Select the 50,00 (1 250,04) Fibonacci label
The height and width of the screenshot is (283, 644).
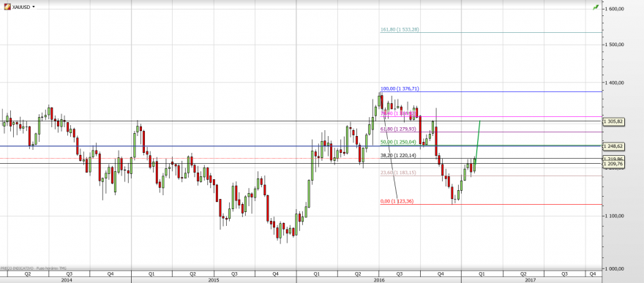point(398,142)
